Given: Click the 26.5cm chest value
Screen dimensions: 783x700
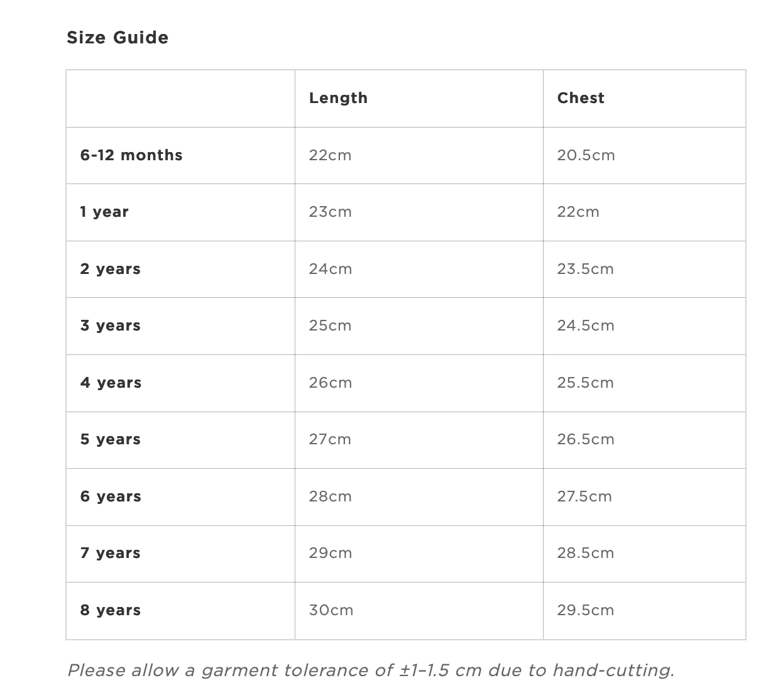Looking at the screenshot, I should (x=586, y=439).
